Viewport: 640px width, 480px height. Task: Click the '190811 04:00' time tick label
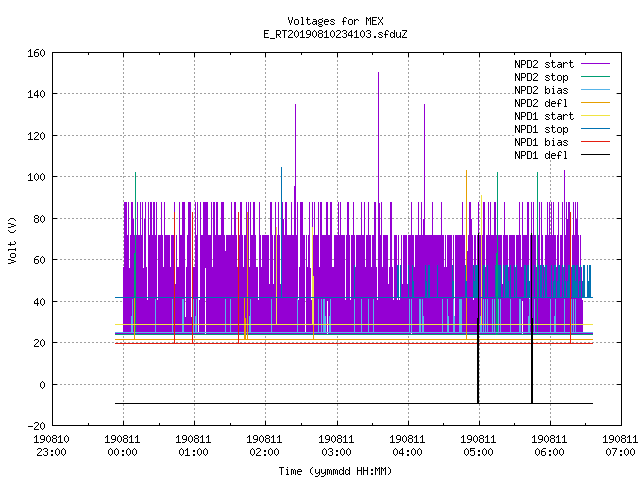coord(407,446)
